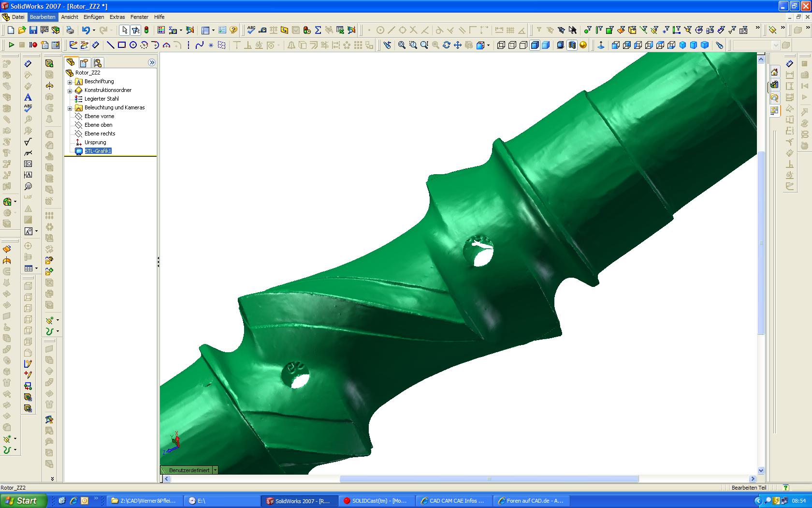Select the Rectangle sketch tool
The image size is (812, 508).
tap(122, 45)
